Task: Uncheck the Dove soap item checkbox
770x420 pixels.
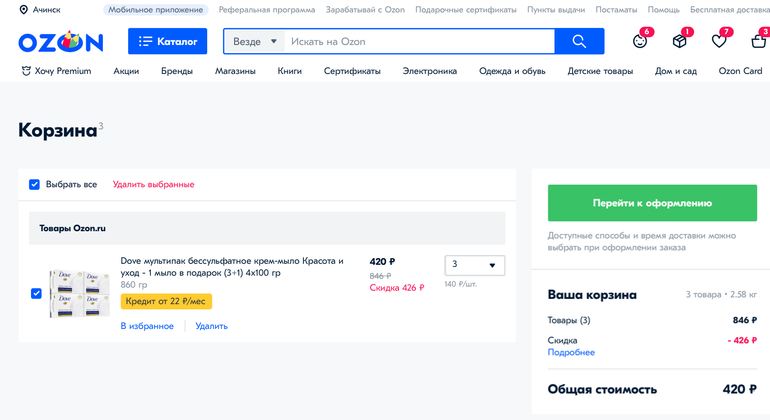Action: [37, 293]
